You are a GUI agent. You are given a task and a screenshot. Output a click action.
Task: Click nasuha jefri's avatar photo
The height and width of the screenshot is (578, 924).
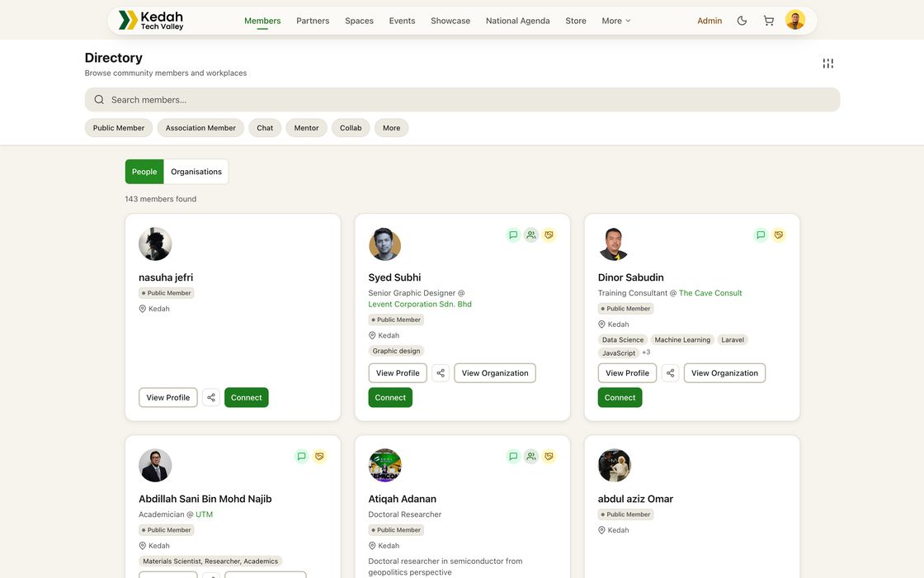coord(155,244)
